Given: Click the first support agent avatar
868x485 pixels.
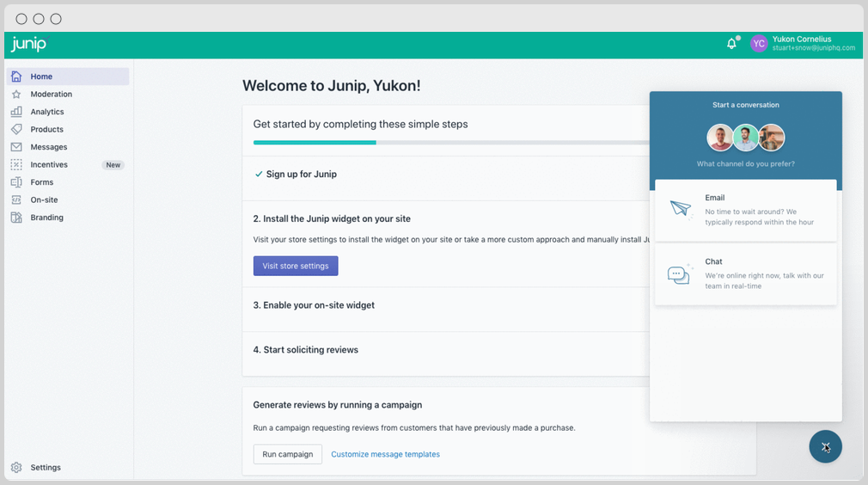Looking at the screenshot, I should (720, 138).
